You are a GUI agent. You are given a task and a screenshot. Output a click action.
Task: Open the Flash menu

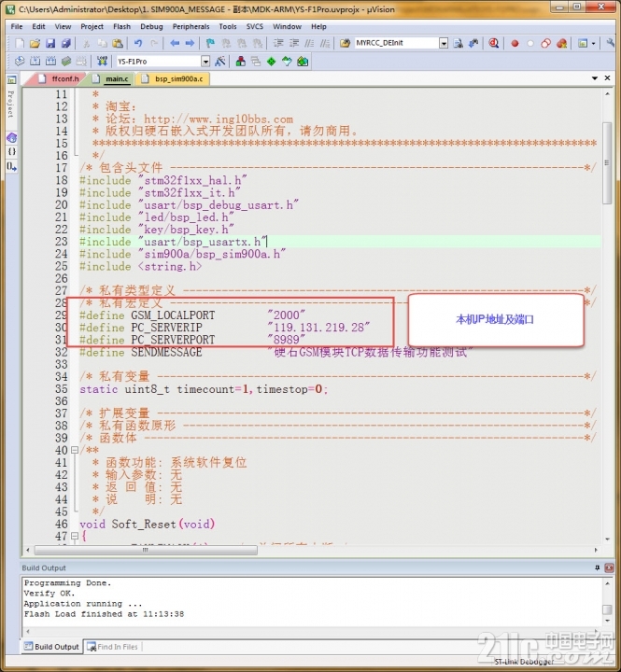(121, 26)
